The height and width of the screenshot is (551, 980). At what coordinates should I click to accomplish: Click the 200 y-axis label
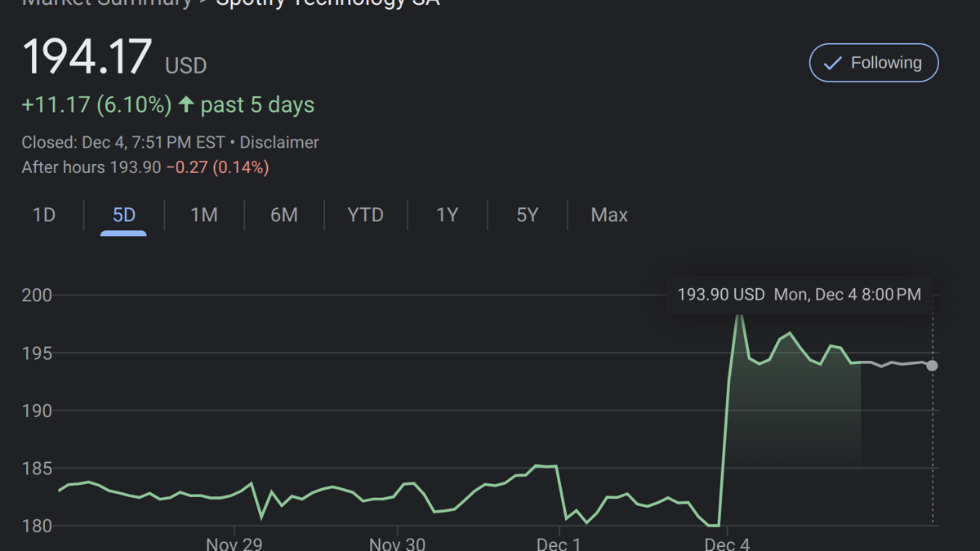click(x=37, y=295)
